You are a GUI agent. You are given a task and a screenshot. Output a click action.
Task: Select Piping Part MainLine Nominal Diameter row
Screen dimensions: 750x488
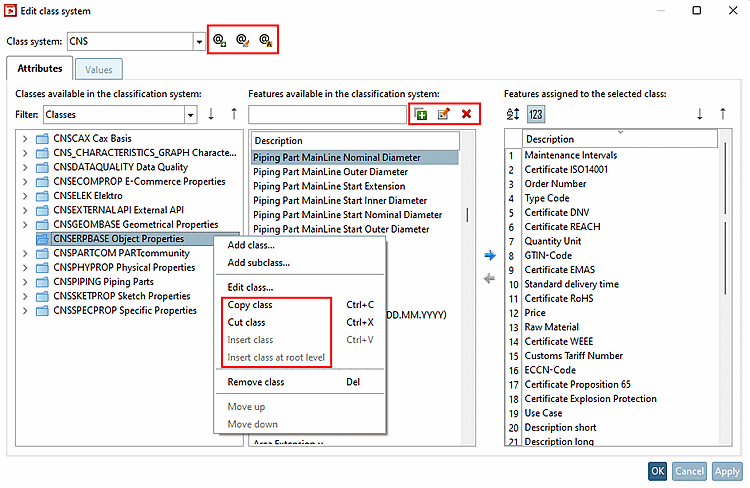tap(355, 157)
